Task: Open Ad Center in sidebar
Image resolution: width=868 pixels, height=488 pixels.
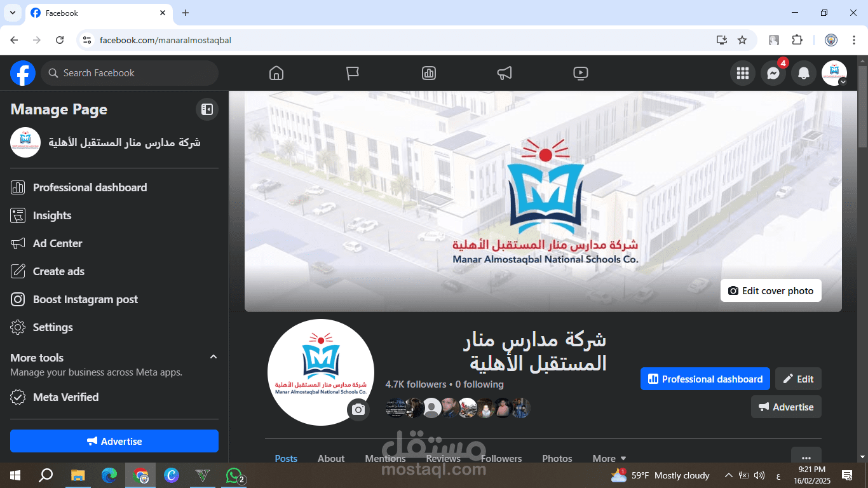Action: 114,243
